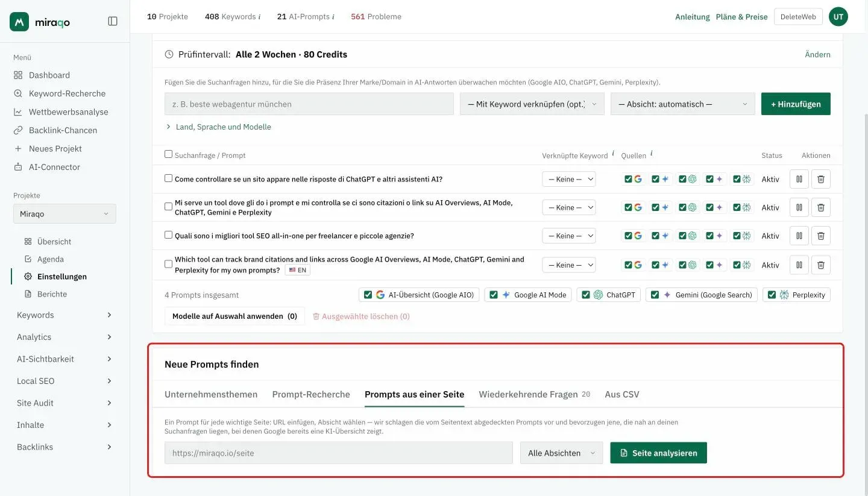The height and width of the screenshot is (496, 868).
Task: Uncheck the Perplexity model checkbox in footer
Action: 772,295
